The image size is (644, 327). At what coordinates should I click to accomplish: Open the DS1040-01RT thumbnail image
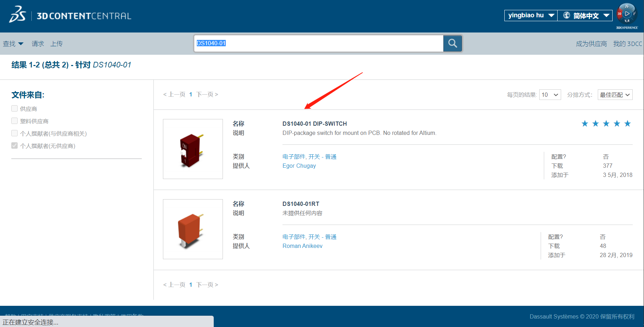(x=193, y=229)
